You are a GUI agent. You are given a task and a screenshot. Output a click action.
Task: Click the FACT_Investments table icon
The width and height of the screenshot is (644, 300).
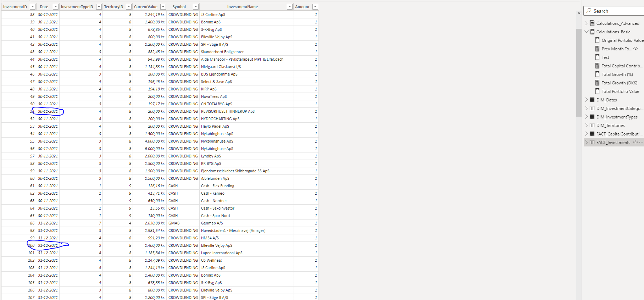point(592,142)
